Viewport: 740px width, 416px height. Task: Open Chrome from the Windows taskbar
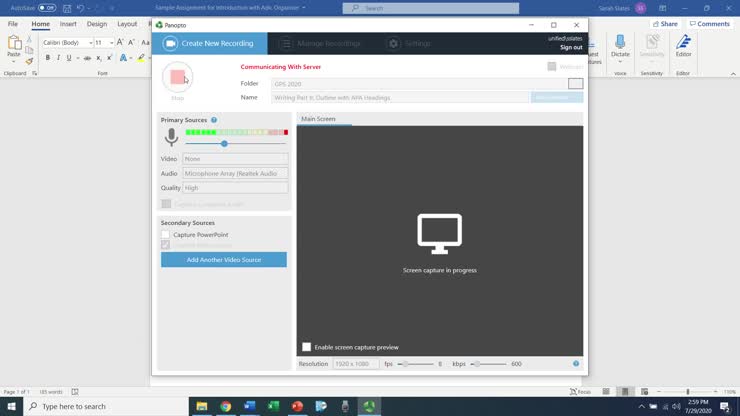(x=225, y=406)
